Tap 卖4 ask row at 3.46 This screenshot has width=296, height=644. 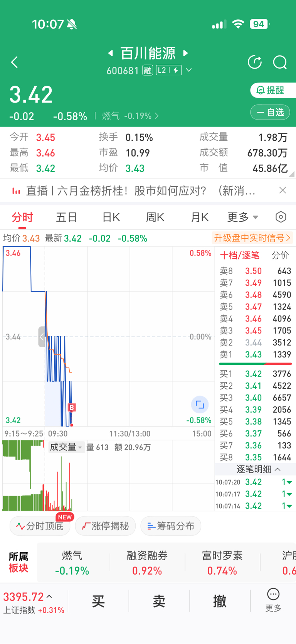pos(255,319)
